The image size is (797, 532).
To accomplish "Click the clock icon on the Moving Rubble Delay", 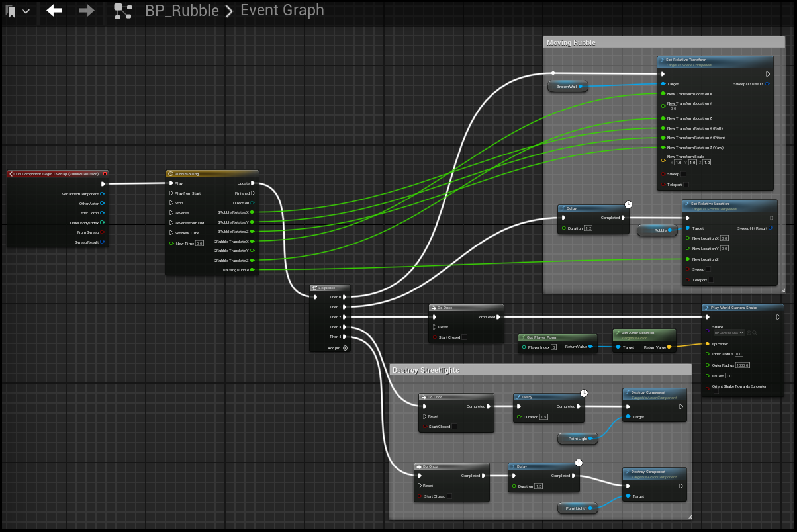I will click(628, 205).
